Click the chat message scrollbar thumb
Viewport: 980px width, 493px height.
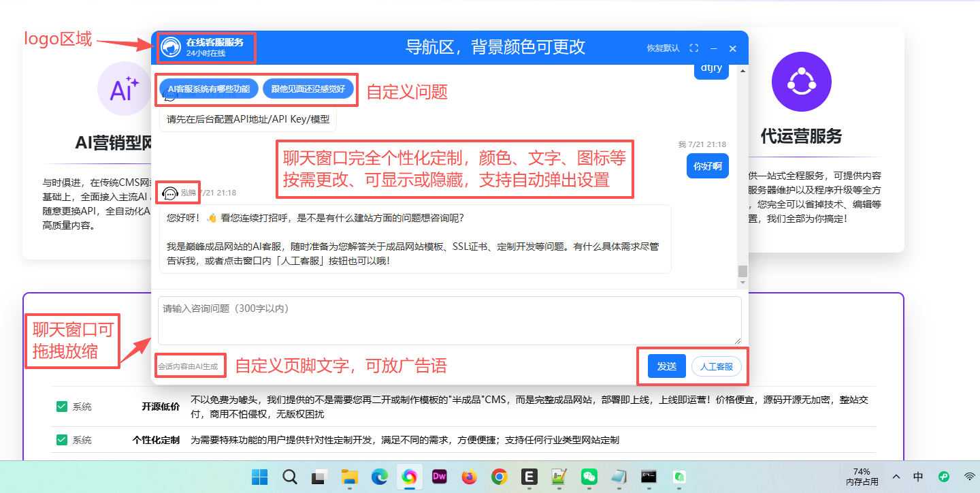click(x=742, y=271)
